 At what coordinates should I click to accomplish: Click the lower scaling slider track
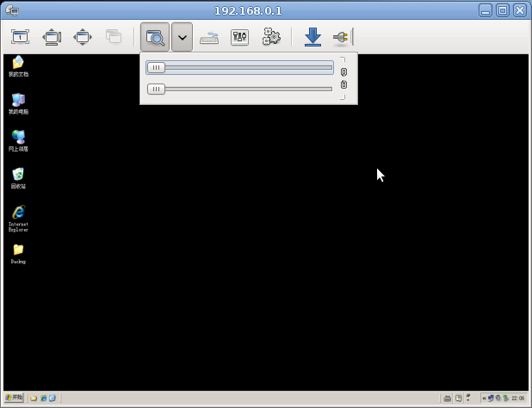(240, 89)
